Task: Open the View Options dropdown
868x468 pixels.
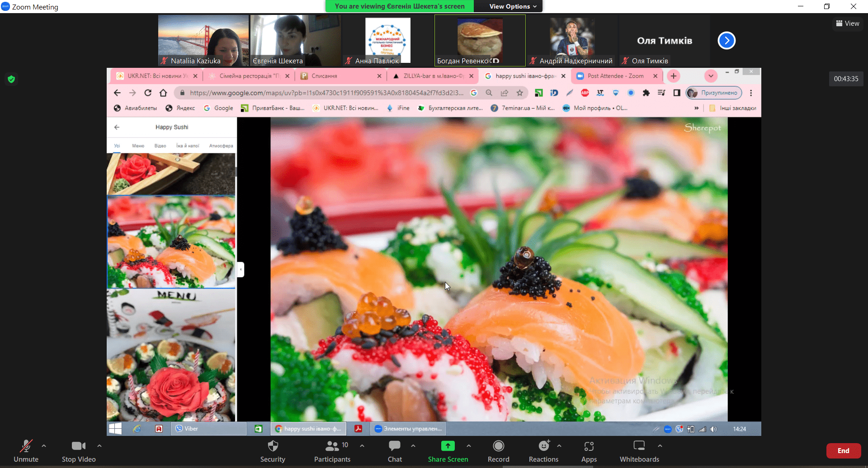Action: tap(513, 6)
